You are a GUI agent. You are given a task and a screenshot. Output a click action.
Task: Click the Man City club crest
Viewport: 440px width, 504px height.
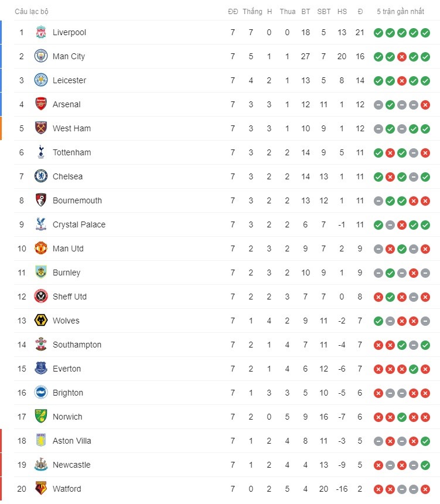pyautogui.click(x=41, y=56)
